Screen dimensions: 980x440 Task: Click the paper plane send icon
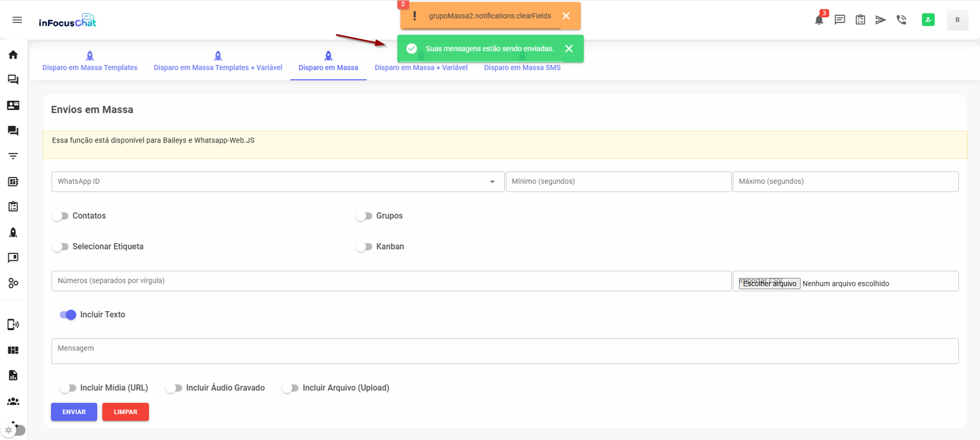(881, 20)
